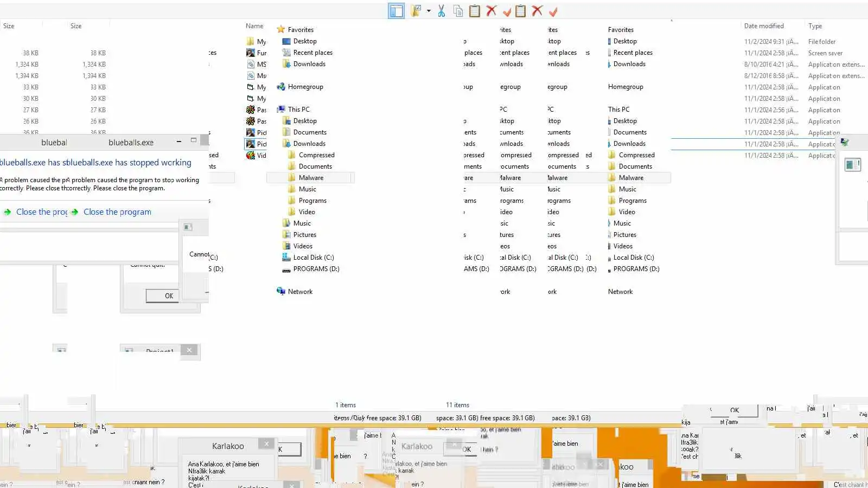Image resolution: width=868 pixels, height=488 pixels.
Task: Click the Copy documents icon
Action: 458,11
